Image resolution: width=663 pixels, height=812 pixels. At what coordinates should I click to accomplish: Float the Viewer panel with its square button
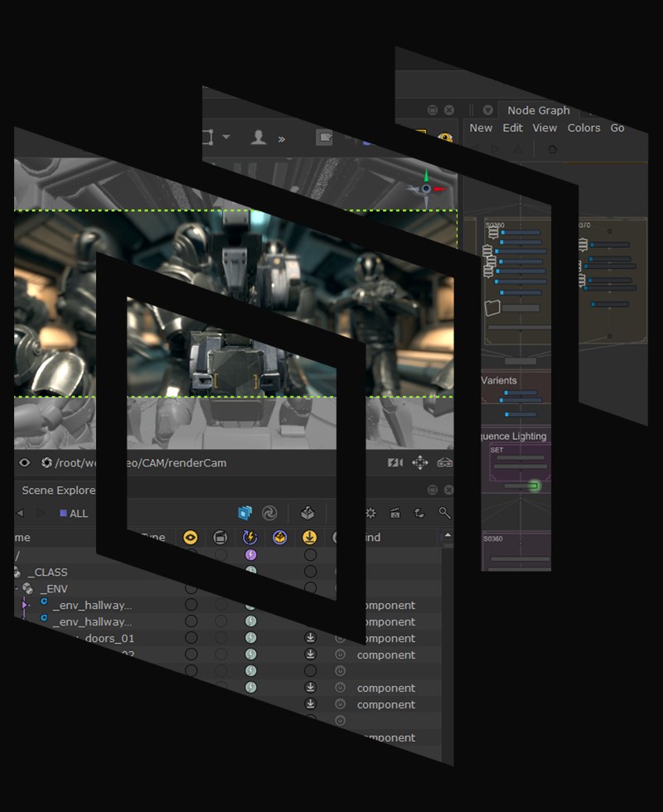coord(433,109)
